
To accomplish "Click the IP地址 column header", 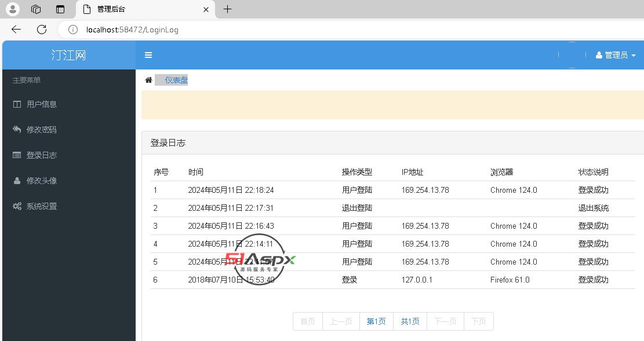I will pos(412,173).
